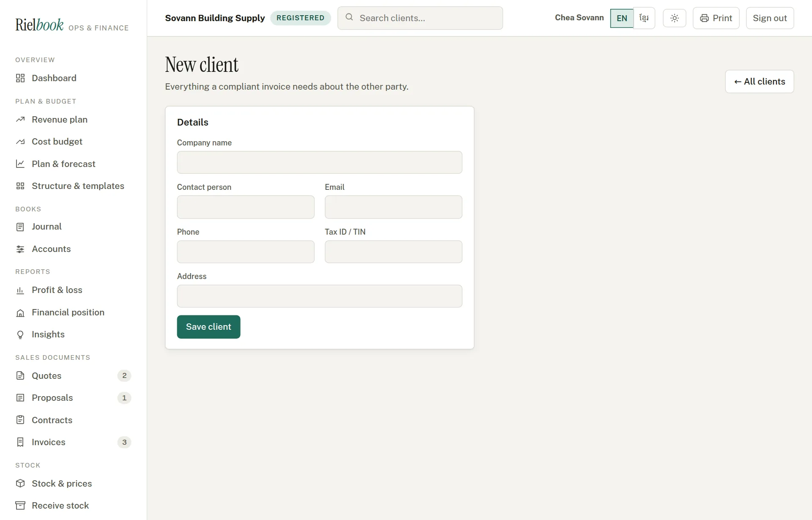Viewport: 812px width, 520px height.
Task: Click the Quotes count badge 2
Action: [124, 375]
